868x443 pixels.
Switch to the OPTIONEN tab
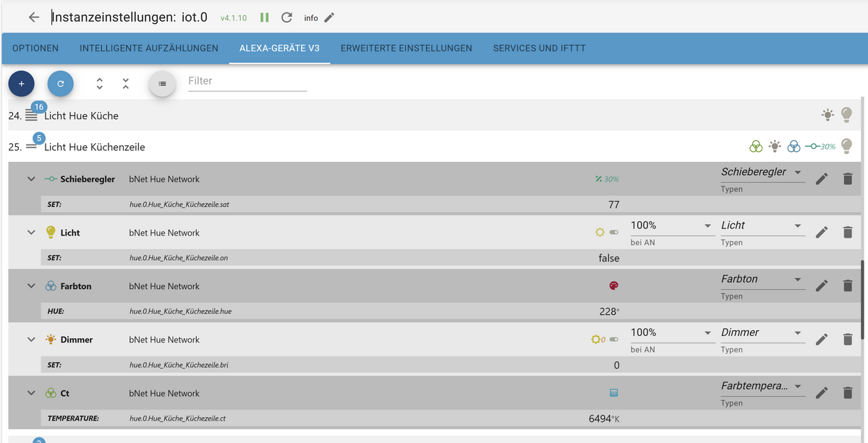point(35,48)
